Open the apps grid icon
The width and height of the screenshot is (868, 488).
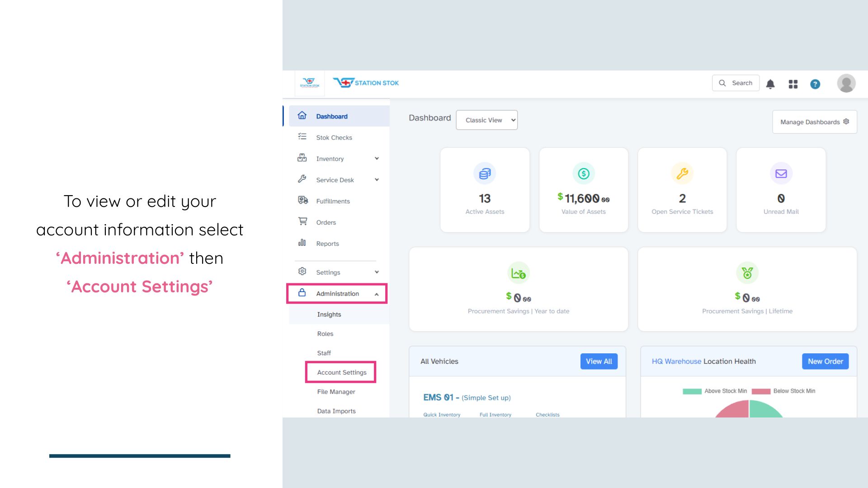pyautogui.click(x=793, y=84)
